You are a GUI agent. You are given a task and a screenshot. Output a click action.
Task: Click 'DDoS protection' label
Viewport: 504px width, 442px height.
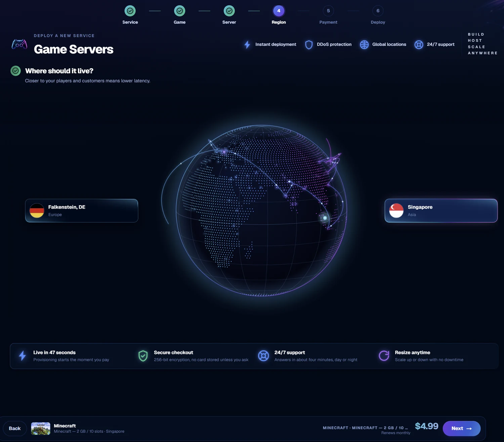coord(334,44)
